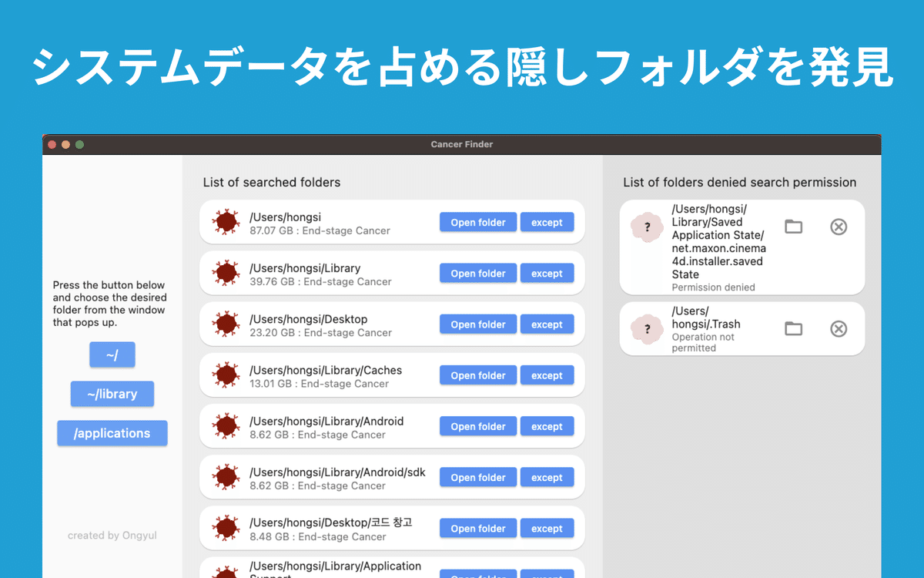Open folder for /Users/hongsi

478,222
